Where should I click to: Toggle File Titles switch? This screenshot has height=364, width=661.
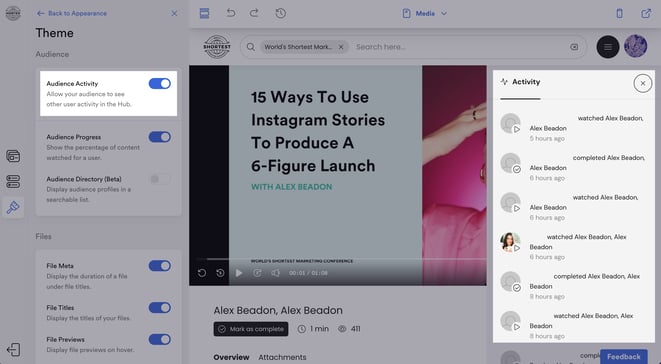[160, 307]
